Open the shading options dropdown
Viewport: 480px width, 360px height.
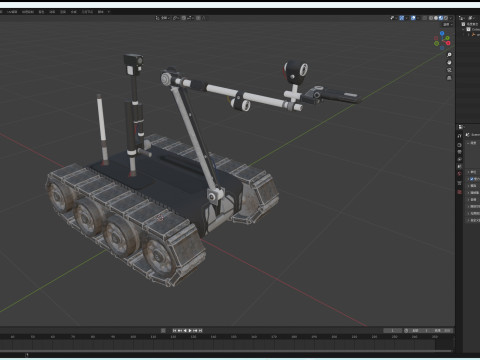coord(451,18)
